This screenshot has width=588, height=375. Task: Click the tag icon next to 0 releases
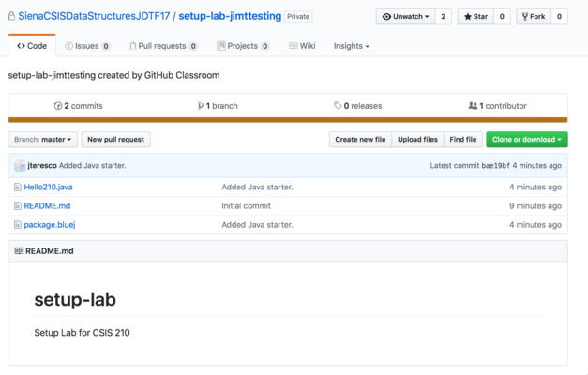tap(338, 105)
